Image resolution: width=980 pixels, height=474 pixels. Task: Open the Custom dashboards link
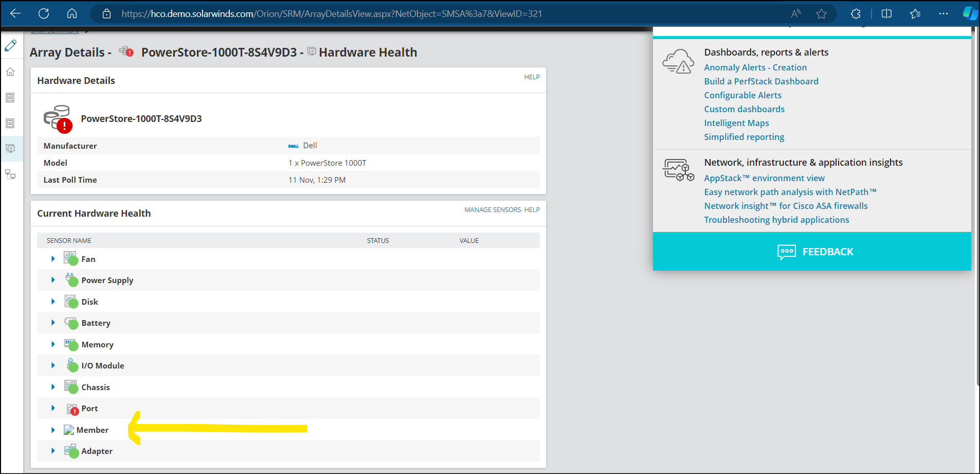744,109
